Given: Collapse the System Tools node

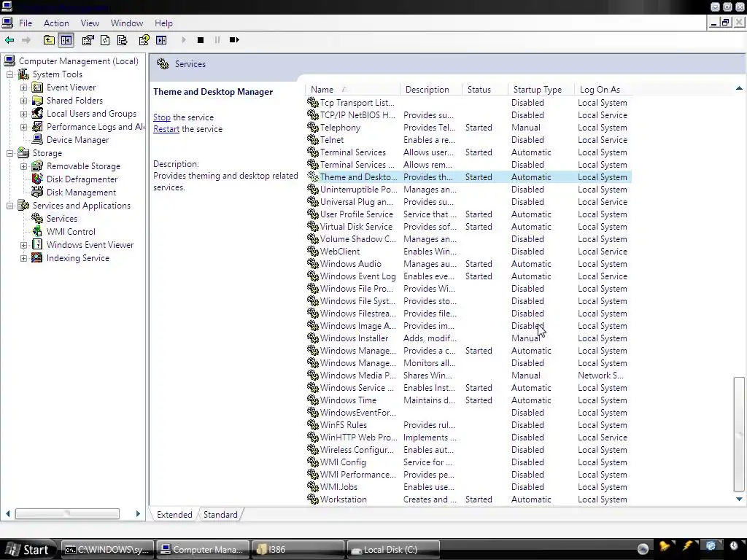Looking at the screenshot, I should [9, 75].
